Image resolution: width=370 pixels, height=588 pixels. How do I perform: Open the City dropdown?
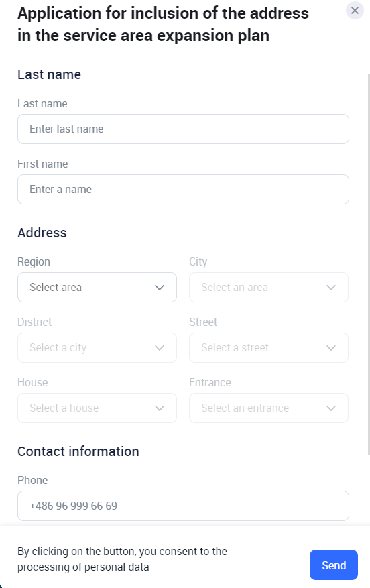269,287
